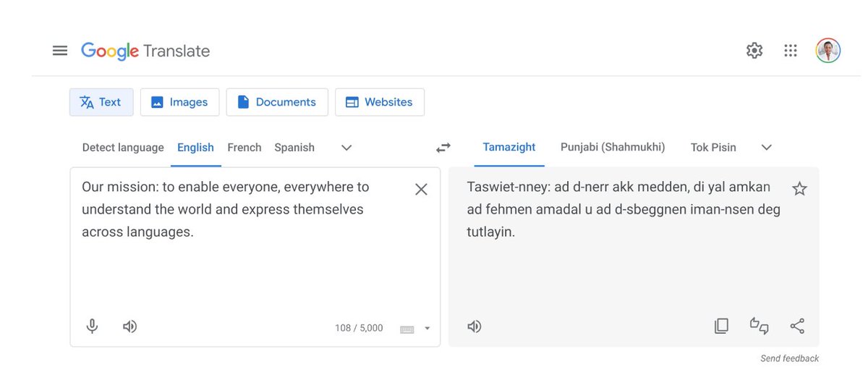Expand the source language list

tap(346, 148)
